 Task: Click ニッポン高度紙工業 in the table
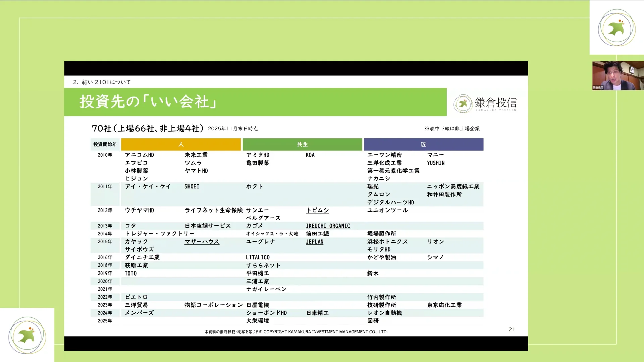point(453,186)
